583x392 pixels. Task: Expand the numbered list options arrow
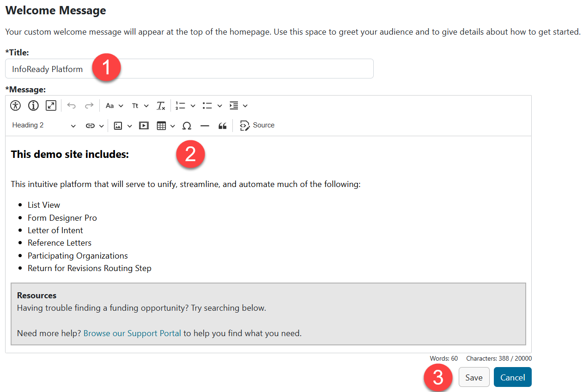tap(193, 106)
